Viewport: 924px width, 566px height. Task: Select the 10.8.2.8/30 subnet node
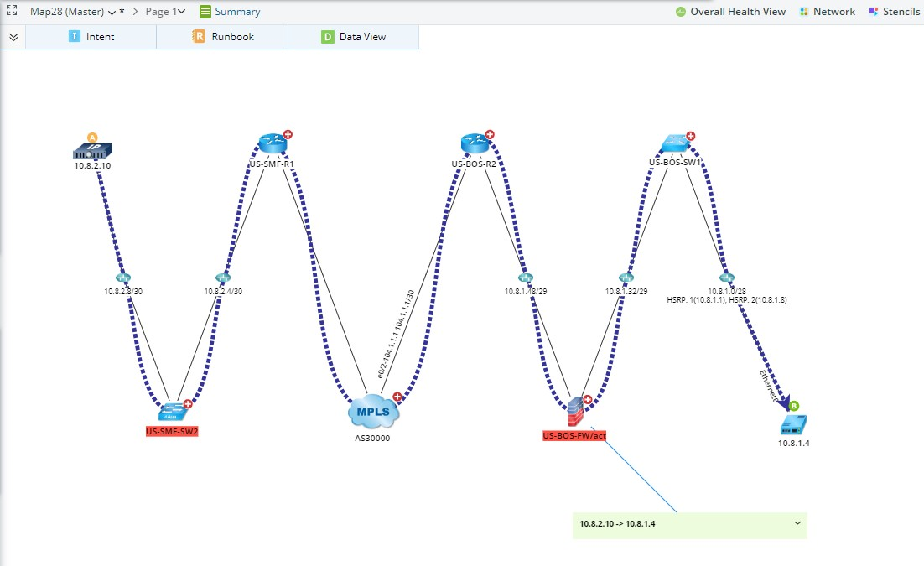[122, 278]
